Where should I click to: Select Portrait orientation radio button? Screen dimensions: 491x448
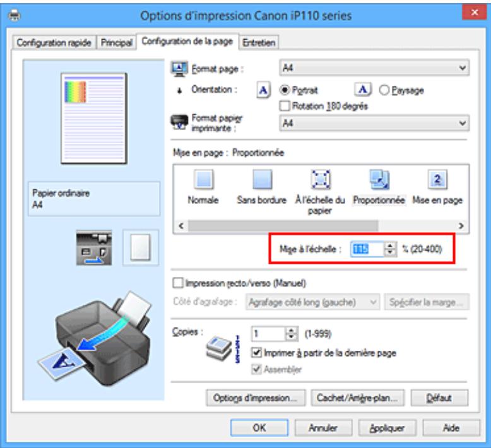[x=285, y=90]
